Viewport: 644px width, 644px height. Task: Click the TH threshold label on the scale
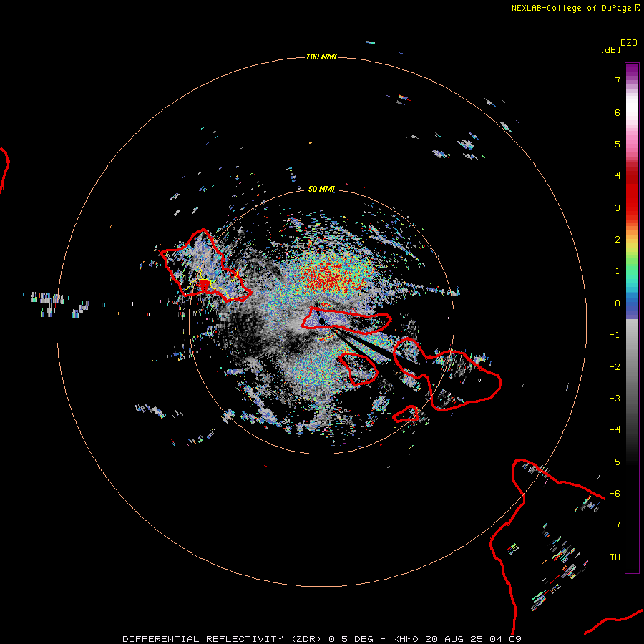(x=615, y=557)
